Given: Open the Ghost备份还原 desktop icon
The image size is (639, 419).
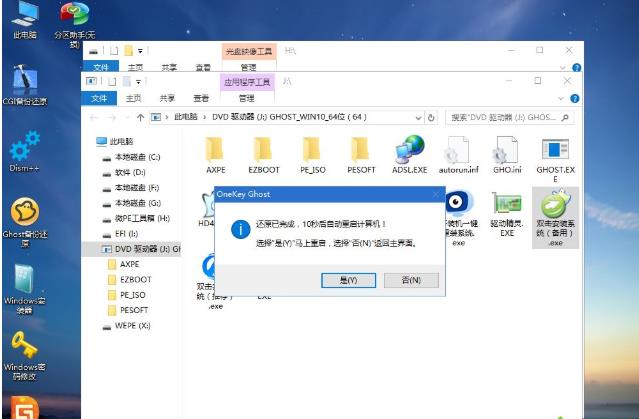Looking at the screenshot, I should [x=25, y=222].
